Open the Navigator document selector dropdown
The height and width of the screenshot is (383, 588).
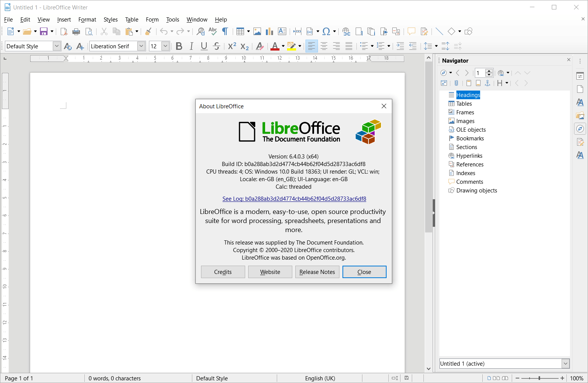pos(565,363)
